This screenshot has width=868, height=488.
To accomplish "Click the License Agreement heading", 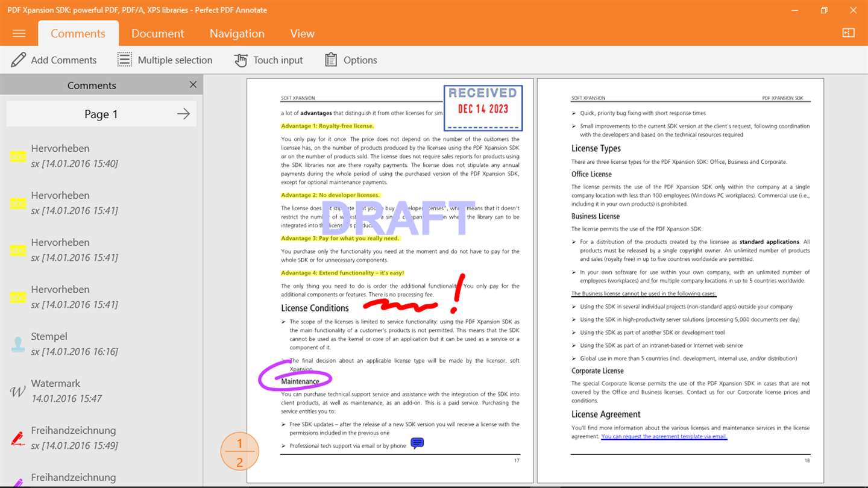I will pyautogui.click(x=606, y=414).
